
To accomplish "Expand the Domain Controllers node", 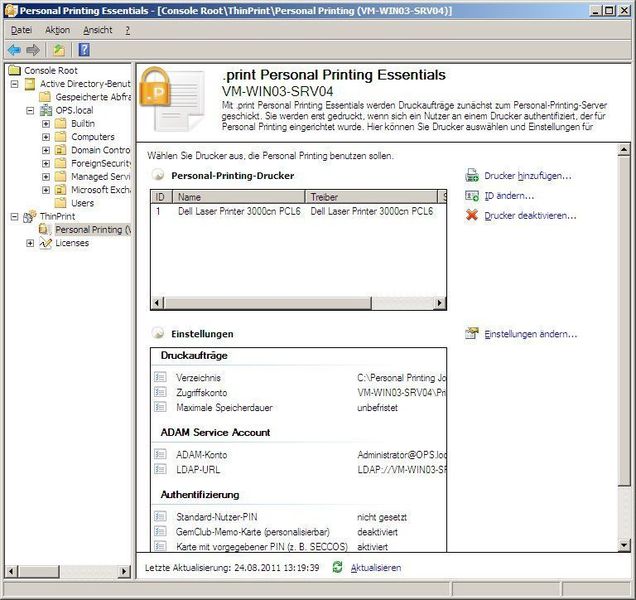I will click(46, 150).
